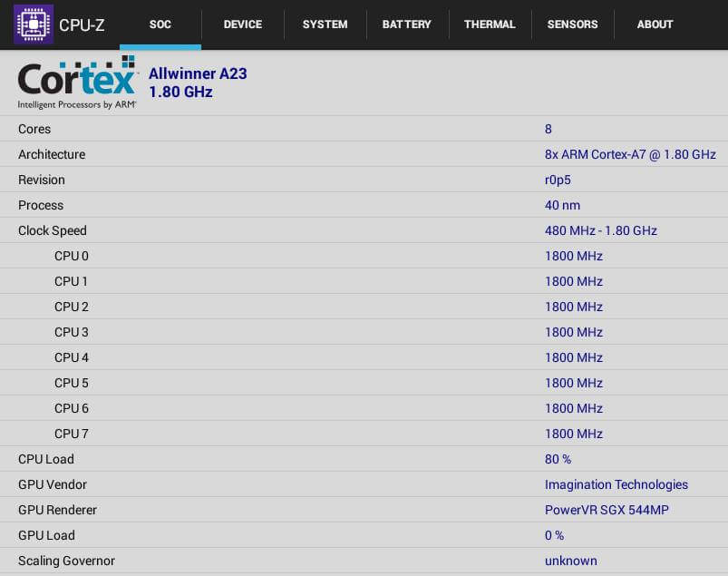Click the CPU Load percentage row

pos(364,459)
